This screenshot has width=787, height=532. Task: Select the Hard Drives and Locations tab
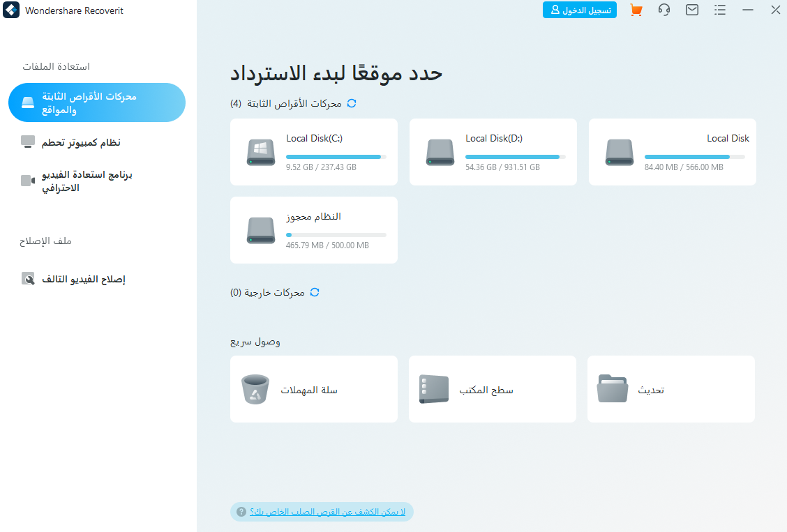[96, 102]
